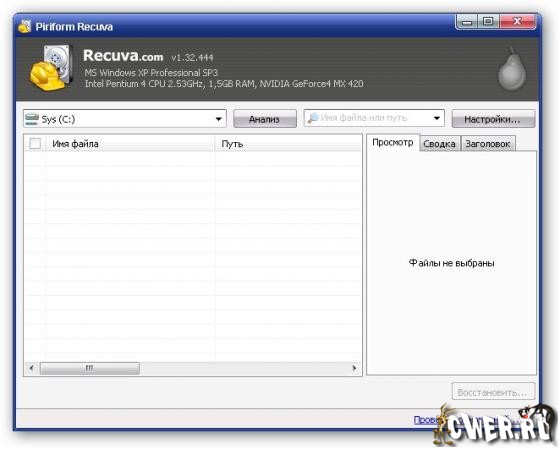Click the Recuva.com title text in the header

point(123,56)
